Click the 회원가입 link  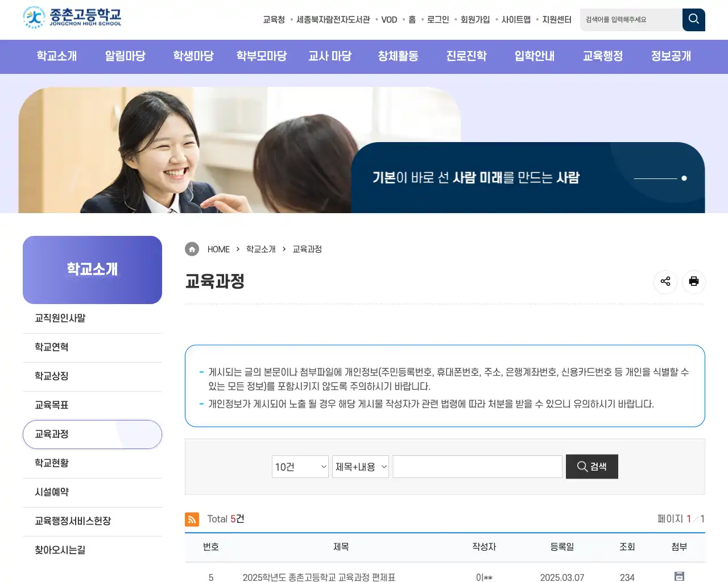(x=475, y=19)
